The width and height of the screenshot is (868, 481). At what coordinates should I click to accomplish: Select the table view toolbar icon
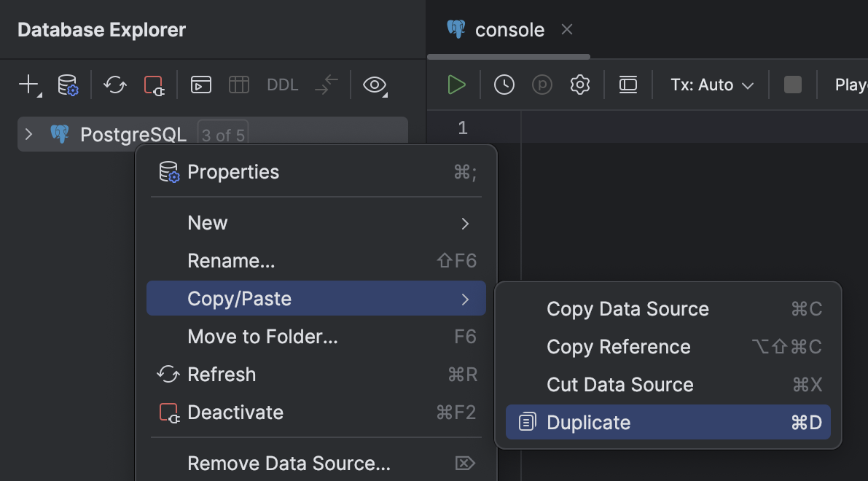238,85
